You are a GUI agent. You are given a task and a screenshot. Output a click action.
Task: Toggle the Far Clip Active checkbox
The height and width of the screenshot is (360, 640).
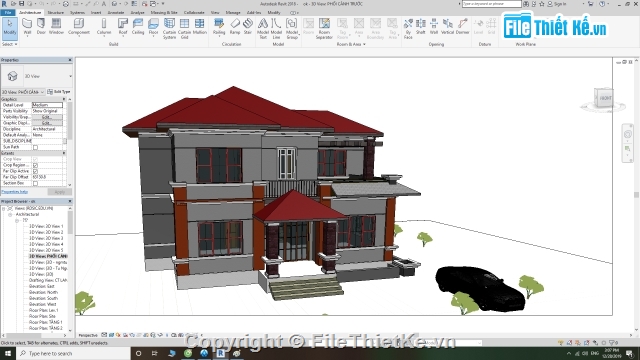[36, 171]
